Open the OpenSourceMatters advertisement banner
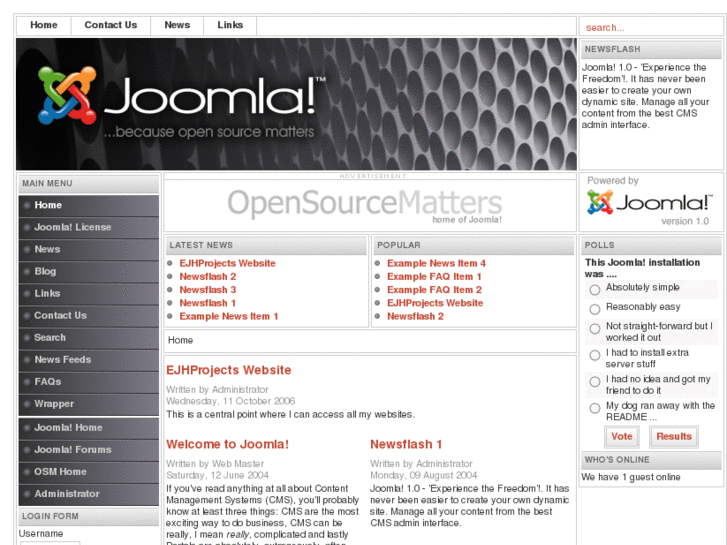This screenshot has height=545, width=727. click(365, 205)
